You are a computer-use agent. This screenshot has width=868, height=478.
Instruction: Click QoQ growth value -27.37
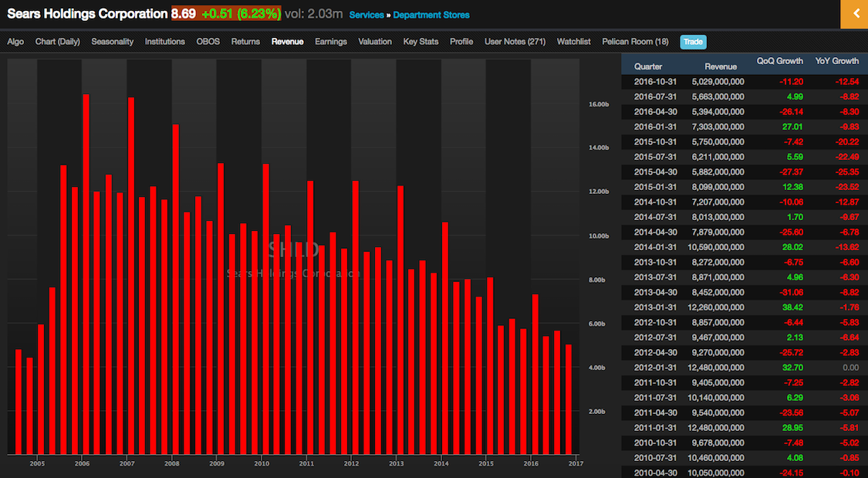(791, 171)
